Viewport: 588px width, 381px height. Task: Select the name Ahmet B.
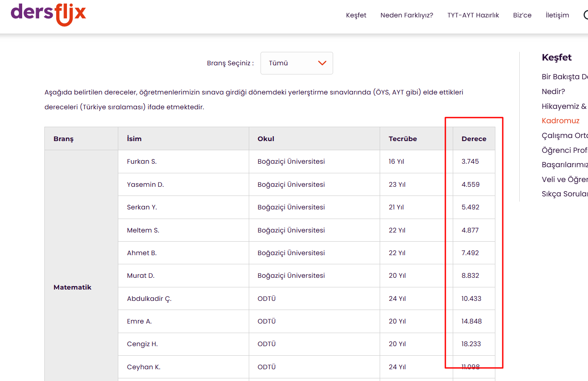point(142,253)
